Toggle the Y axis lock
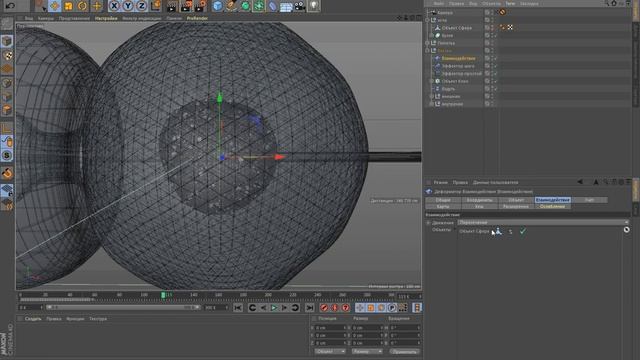The width and height of the screenshot is (640, 360). (x=128, y=6)
